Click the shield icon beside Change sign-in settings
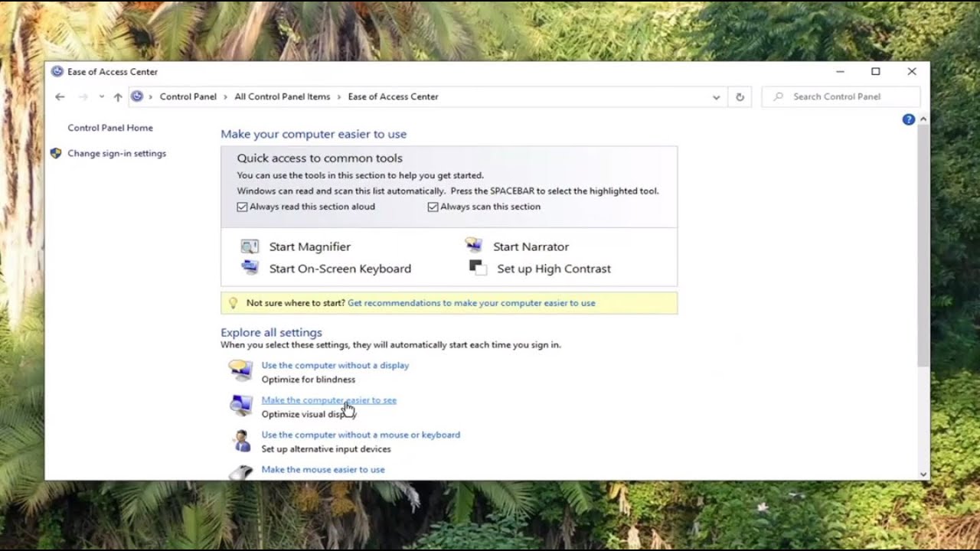This screenshot has height=551, width=980. pos(56,153)
